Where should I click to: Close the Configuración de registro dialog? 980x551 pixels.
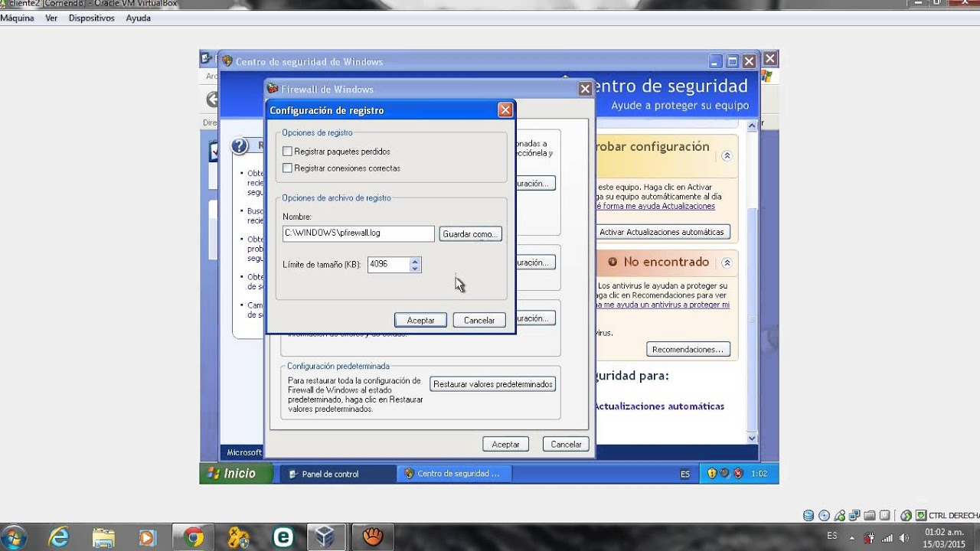[x=505, y=110]
